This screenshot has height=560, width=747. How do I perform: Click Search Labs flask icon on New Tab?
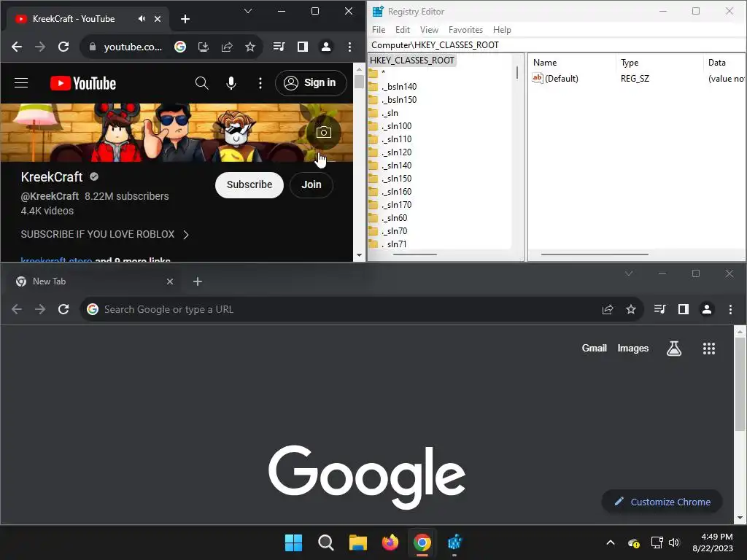(x=673, y=349)
